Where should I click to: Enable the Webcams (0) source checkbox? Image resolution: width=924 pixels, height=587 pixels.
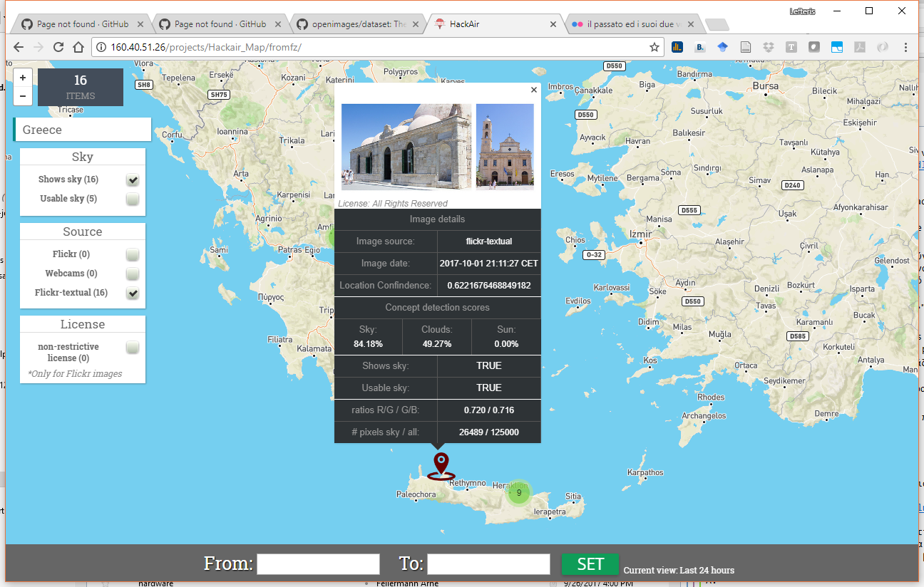point(133,274)
